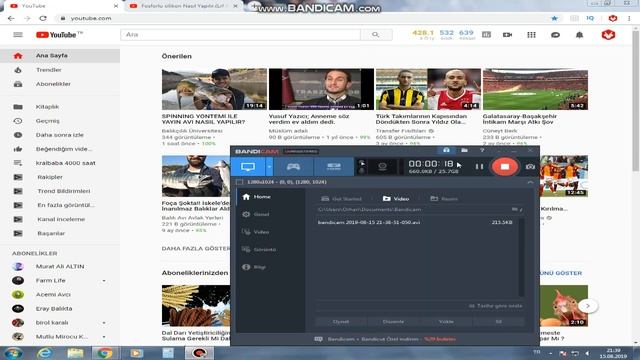
Task: Click the next arrow on subscriptions carousel
Action: click(x=588, y=306)
